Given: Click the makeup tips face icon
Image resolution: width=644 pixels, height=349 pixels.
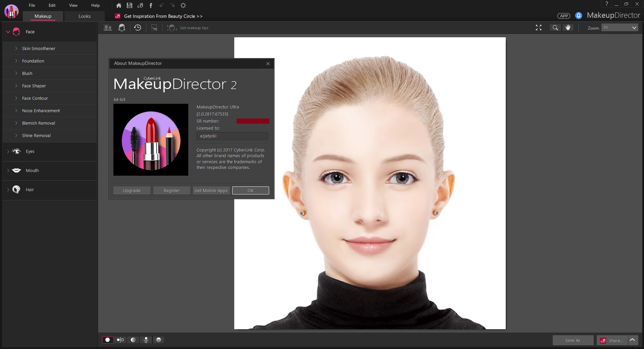Looking at the screenshot, I should (x=172, y=28).
